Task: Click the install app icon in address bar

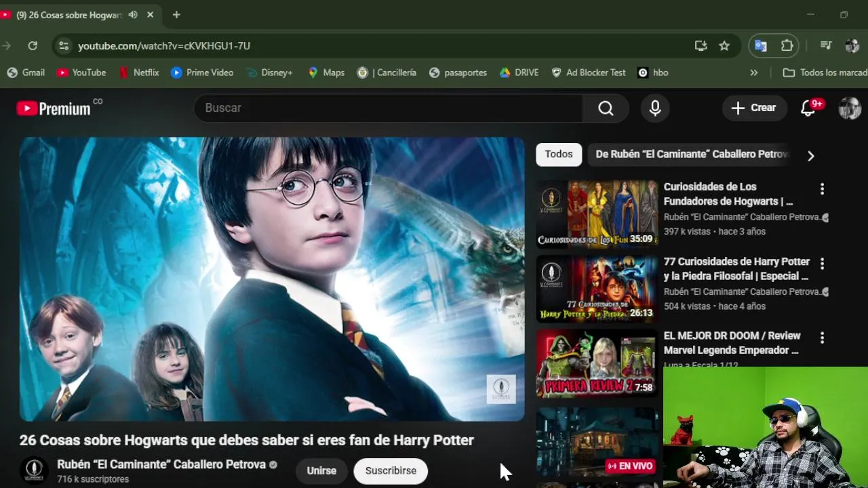Action: click(701, 46)
